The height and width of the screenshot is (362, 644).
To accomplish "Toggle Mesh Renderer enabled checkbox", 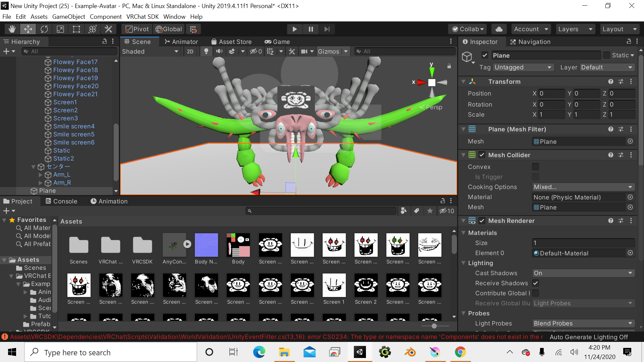I will (482, 221).
